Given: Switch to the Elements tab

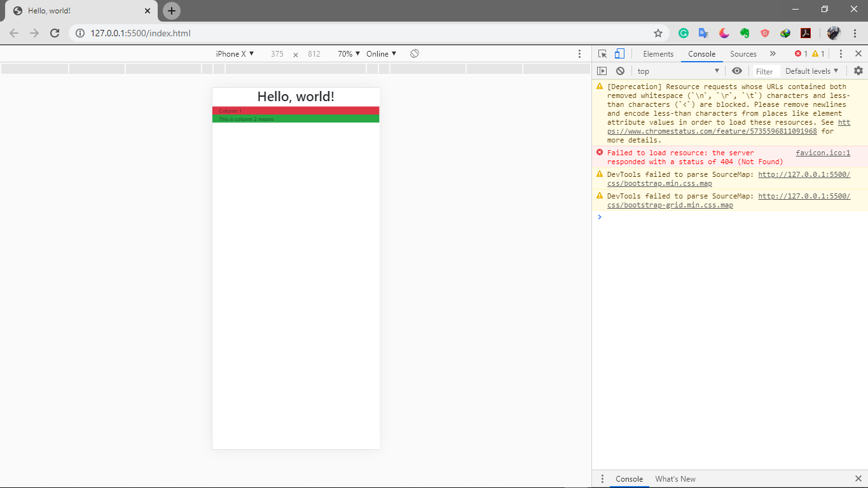Looking at the screenshot, I should tap(658, 54).
